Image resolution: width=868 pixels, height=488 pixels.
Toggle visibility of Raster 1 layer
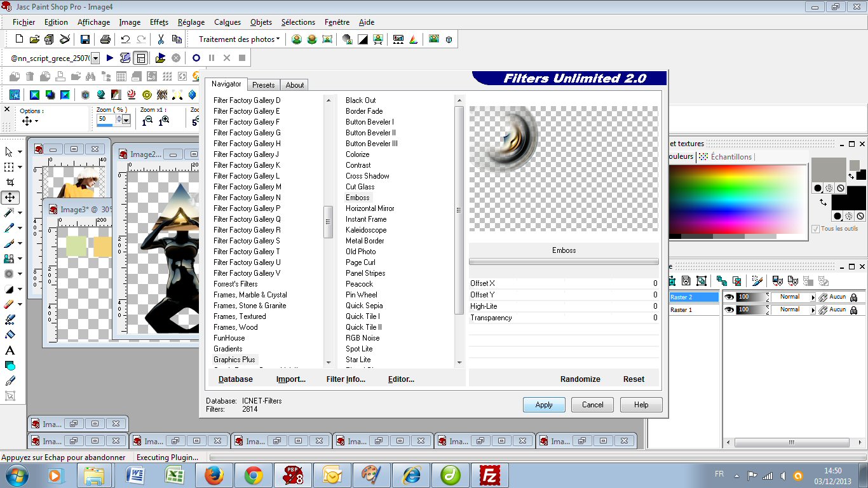(x=729, y=309)
